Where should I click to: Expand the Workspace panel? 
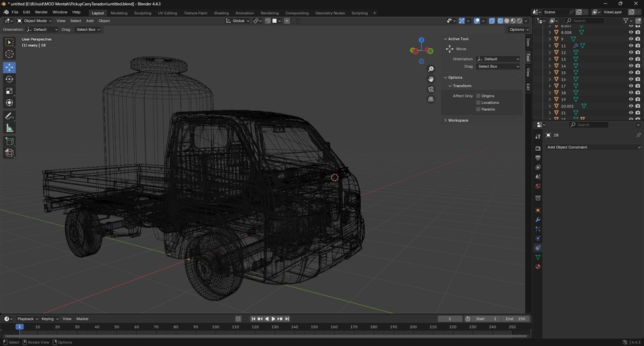(458, 121)
